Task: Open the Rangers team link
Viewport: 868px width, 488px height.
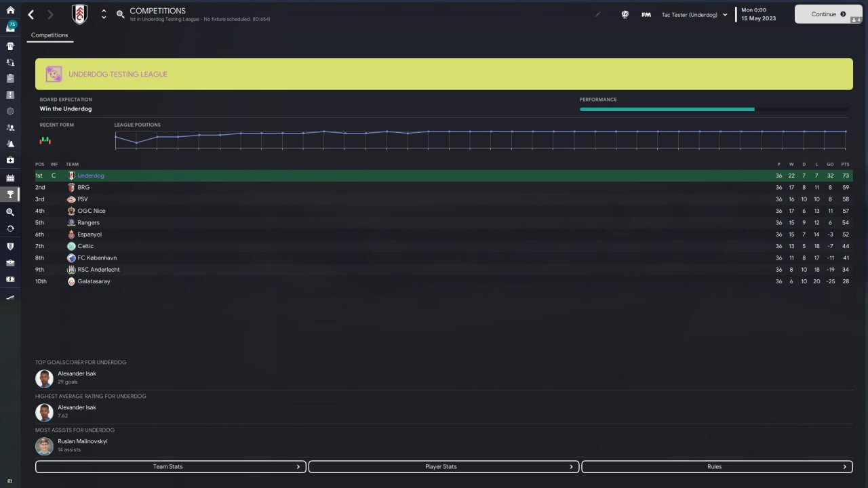Action: pyautogui.click(x=88, y=222)
